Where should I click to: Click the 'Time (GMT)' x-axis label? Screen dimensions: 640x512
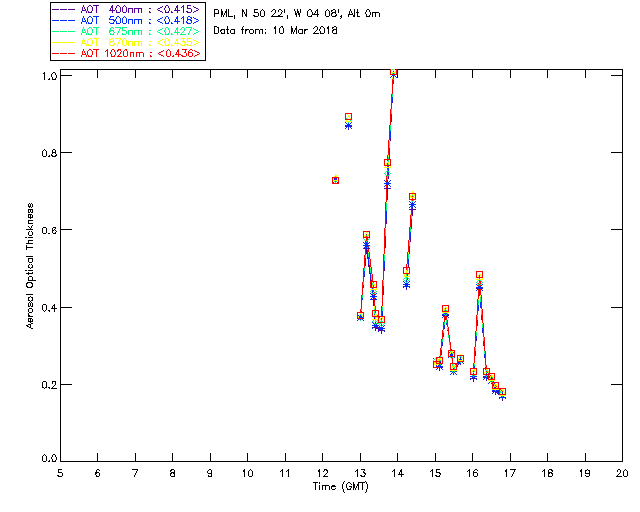point(341,487)
